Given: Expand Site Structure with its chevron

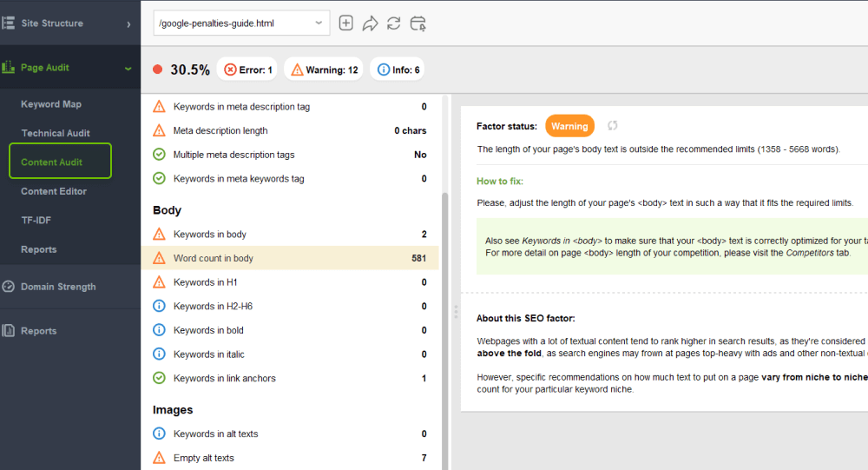Looking at the screenshot, I should click(128, 23).
